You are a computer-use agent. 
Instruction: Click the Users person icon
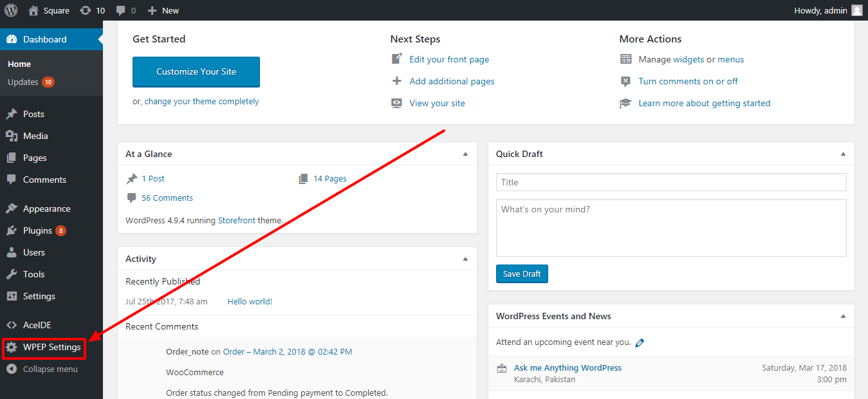click(x=12, y=252)
